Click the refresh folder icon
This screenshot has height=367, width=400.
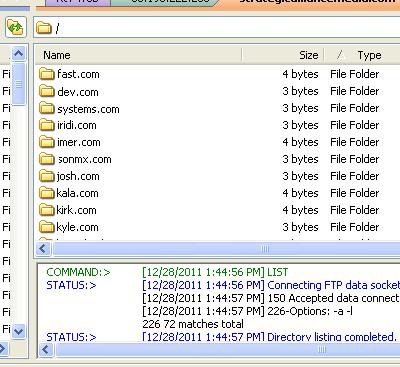(x=16, y=27)
